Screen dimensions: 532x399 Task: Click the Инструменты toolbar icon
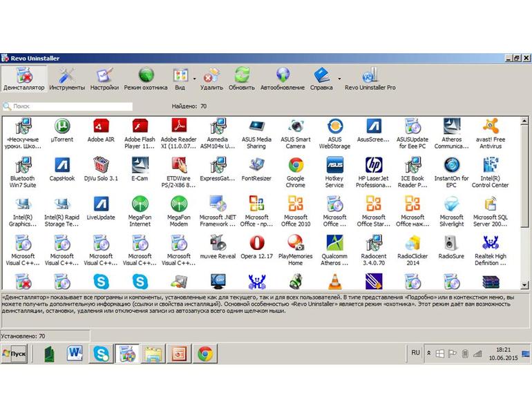pyautogui.click(x=67, y=79)
